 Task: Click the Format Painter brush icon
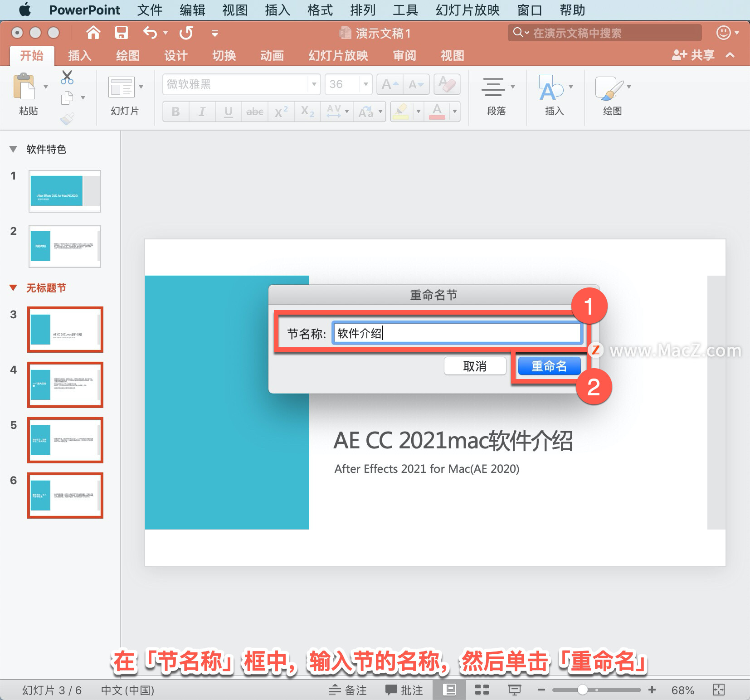point(67,119)
